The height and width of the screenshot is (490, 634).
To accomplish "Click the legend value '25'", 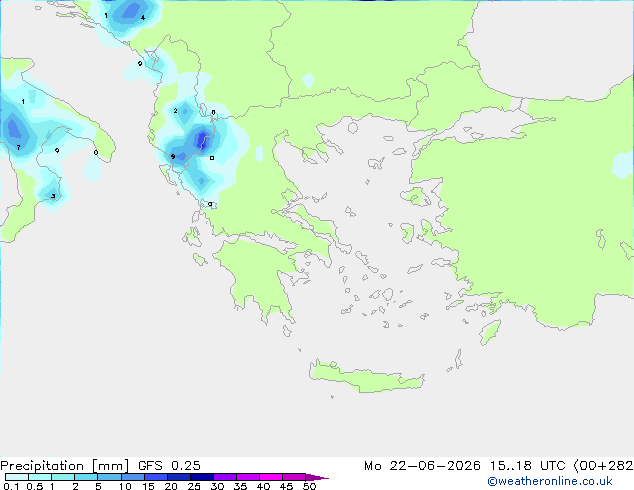I will point(194,486).
